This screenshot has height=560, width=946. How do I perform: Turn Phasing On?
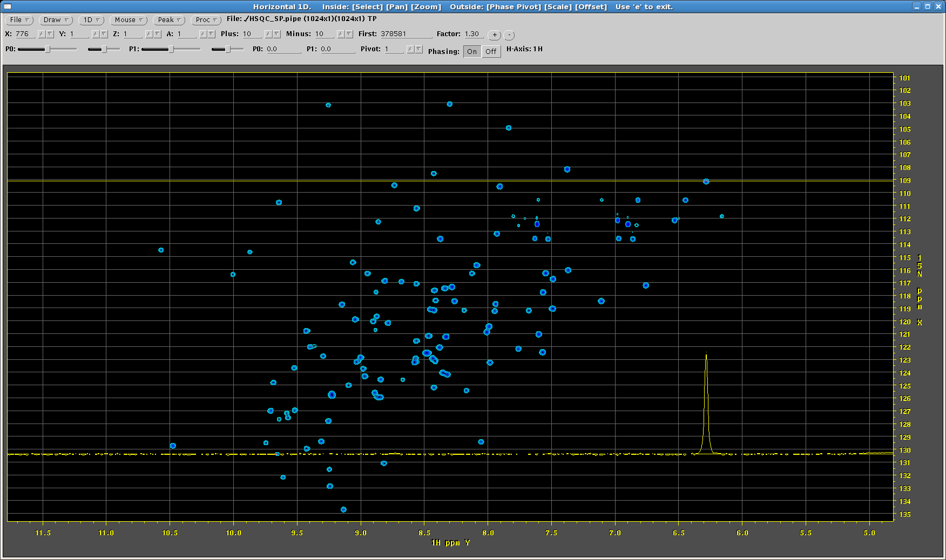click(472, 52)
